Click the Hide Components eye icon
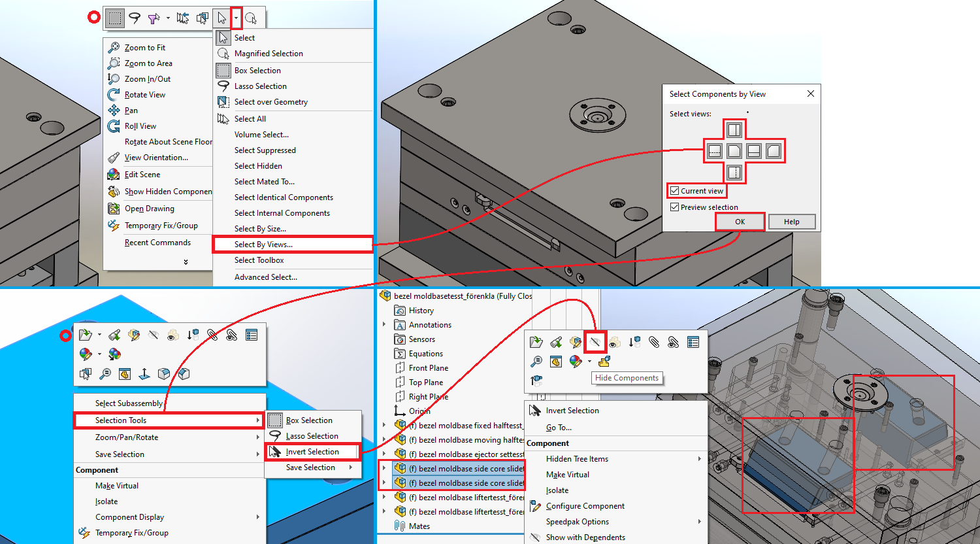The image size is (980, 544). click(595, 342)
